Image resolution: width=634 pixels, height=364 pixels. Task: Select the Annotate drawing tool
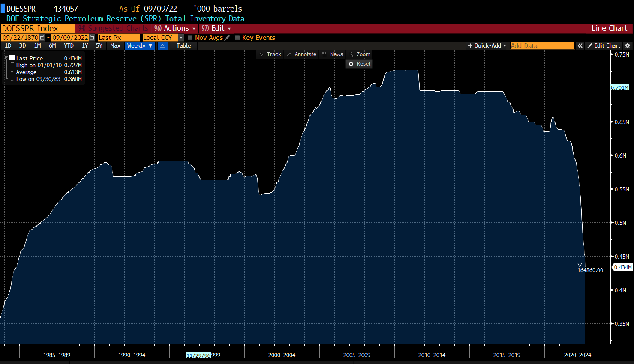tap(301, 54)
